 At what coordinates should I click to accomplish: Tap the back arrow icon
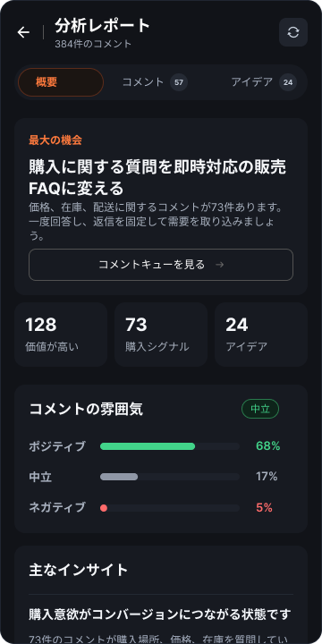point(23,32)
